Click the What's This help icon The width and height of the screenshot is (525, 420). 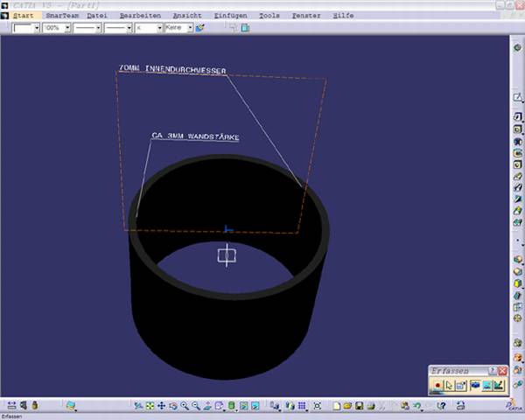[x=443, y=406]
